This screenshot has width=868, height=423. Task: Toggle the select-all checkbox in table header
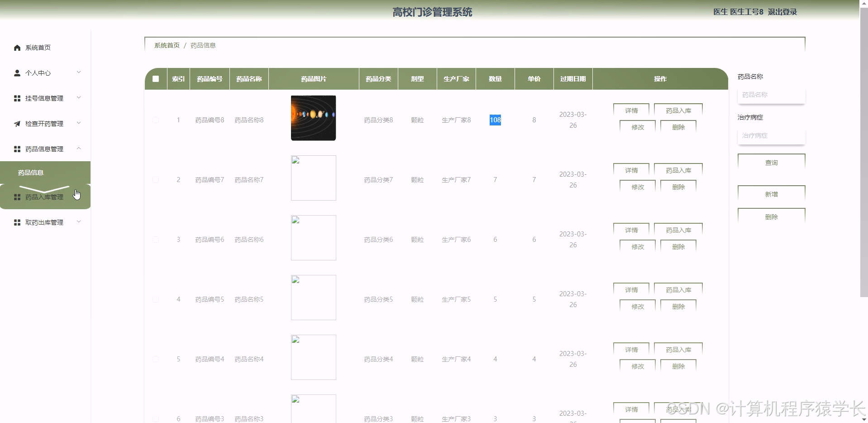156,79
